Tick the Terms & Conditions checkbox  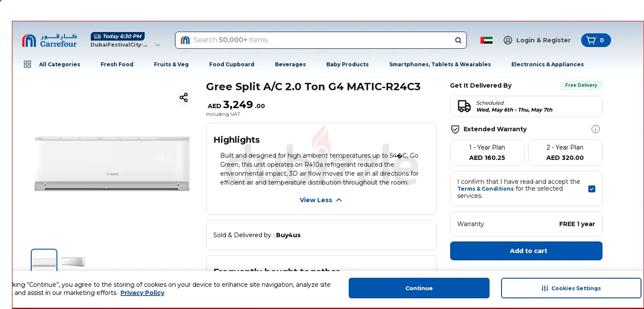point(592,189)
